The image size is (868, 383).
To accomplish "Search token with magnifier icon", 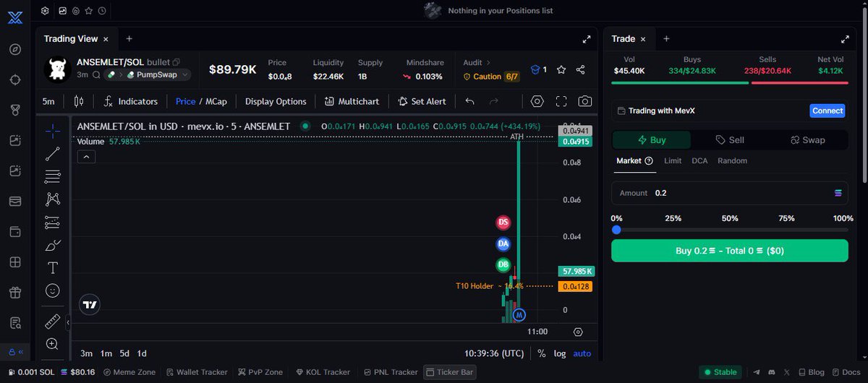I will tap(95, 74).
